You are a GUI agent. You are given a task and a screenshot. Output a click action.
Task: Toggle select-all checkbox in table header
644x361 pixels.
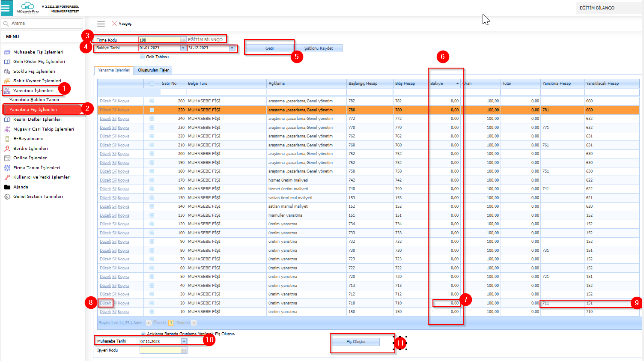pyautogui.click(x=152, y=84)
